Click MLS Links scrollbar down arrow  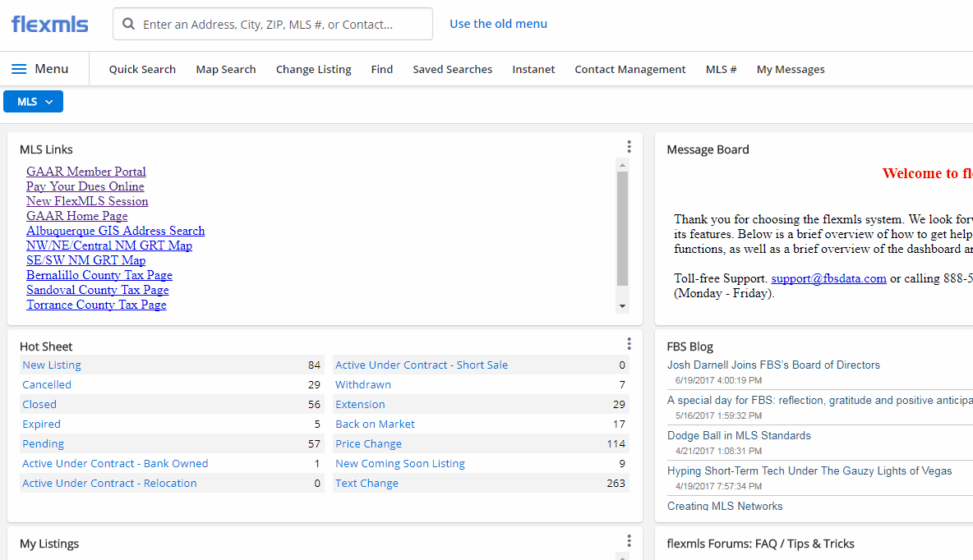(x=622, y=306)
